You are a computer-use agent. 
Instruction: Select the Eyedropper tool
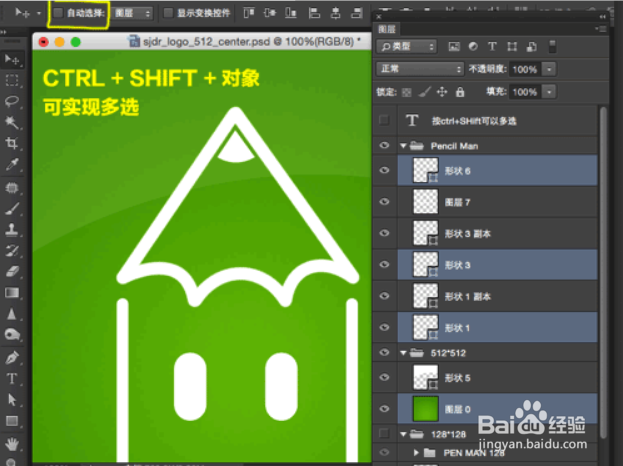point(12,164)
